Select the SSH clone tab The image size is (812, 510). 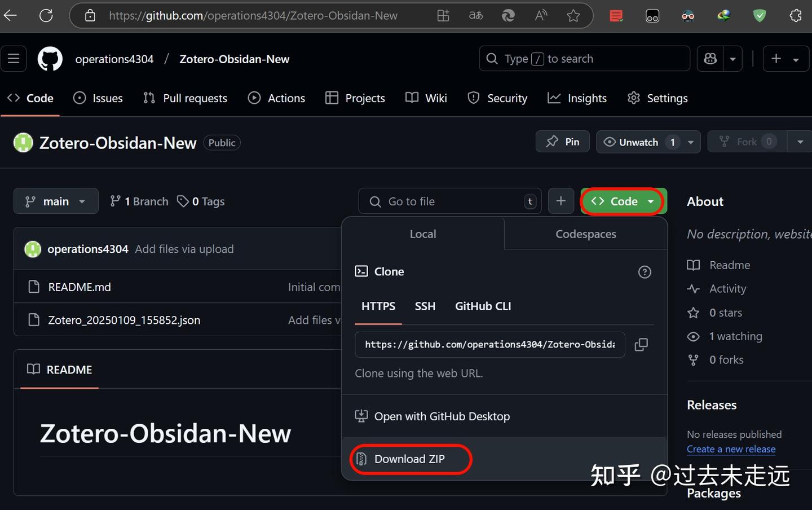[425, 306]
